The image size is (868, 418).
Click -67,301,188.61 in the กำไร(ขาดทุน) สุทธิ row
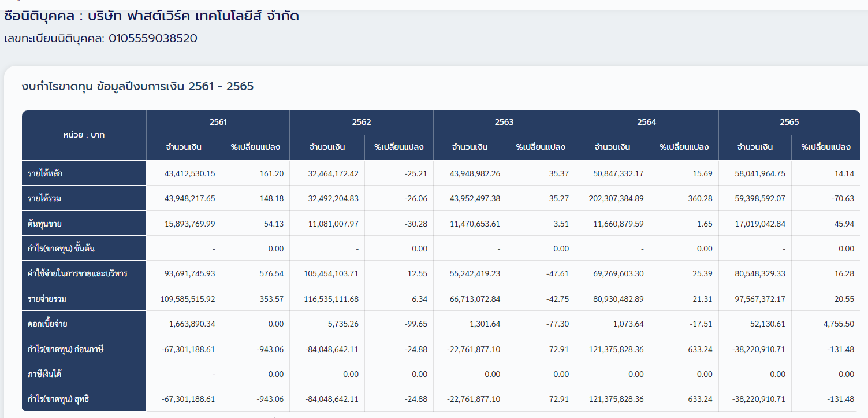(x=187, y=399)
